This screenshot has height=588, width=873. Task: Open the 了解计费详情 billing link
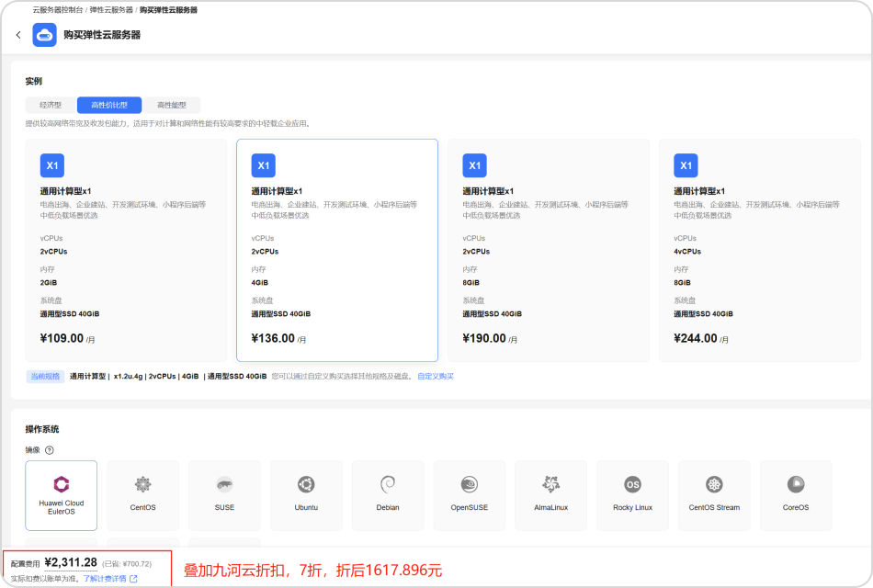coord(105,579)
